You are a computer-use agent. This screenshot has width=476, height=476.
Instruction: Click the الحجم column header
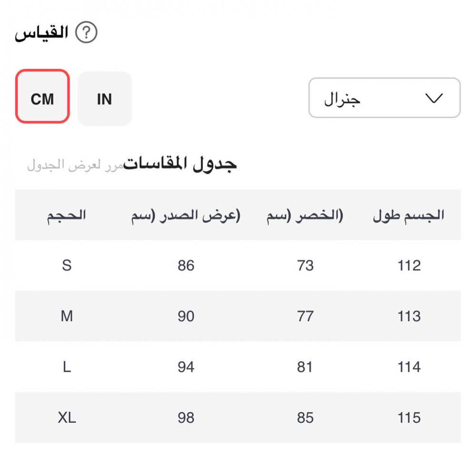[67, 215]
